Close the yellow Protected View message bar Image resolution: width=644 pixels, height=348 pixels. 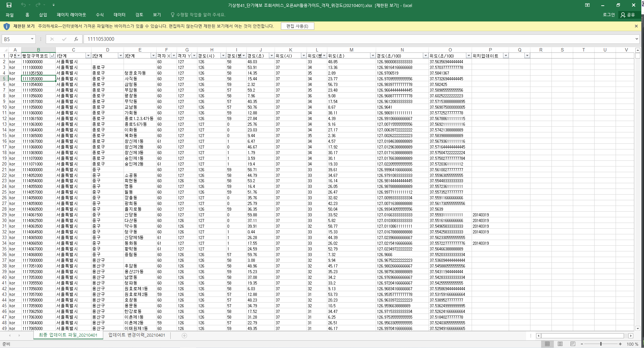[x=636, y=26]
